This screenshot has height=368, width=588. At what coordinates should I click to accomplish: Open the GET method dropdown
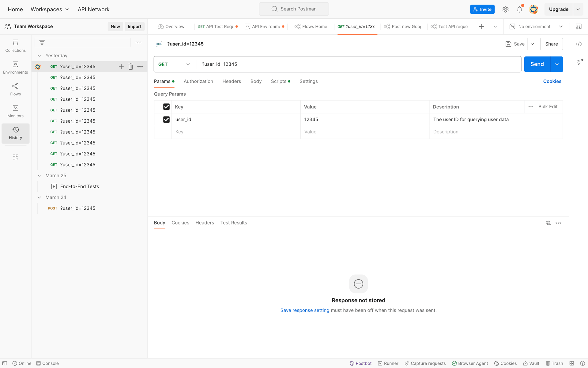tap(175, 64)
